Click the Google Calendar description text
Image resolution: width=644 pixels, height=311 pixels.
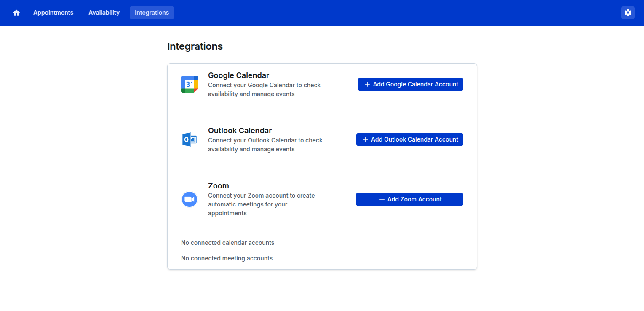[265, 89]
